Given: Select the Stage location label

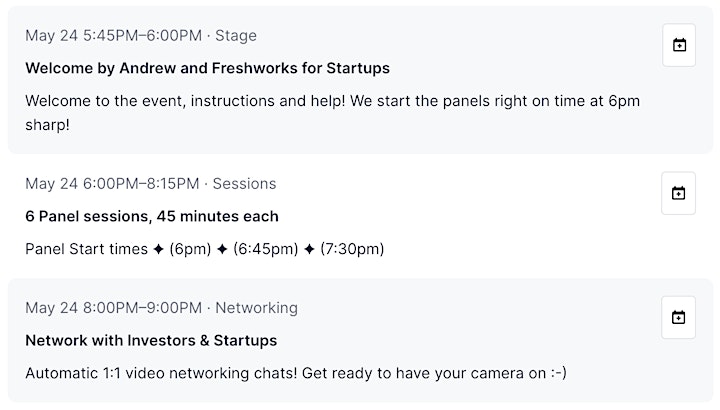Looking at the screenshot, I should tap(236, 36).
